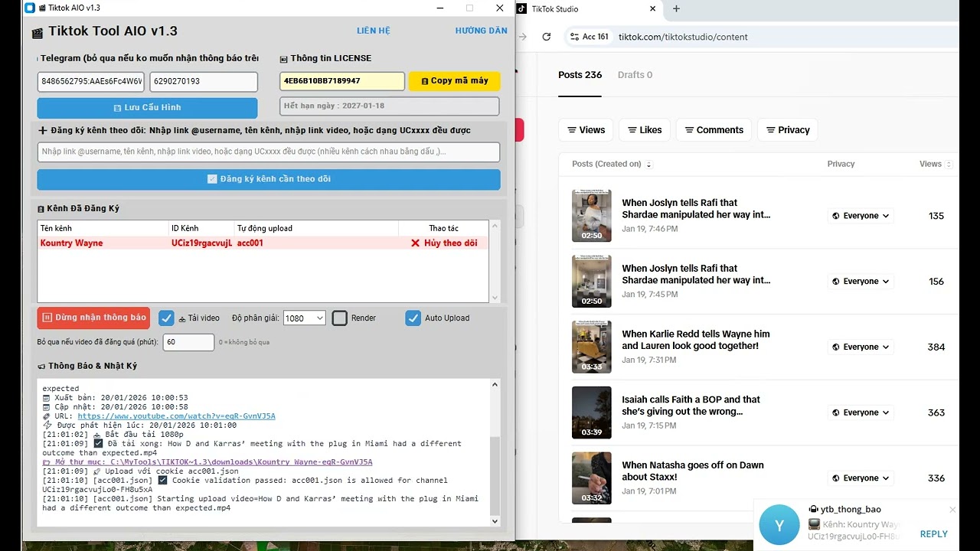This screenshot has height=551, width=980.
Task: Click the skip minutes field showing 60
Action: tap(188, 342)
